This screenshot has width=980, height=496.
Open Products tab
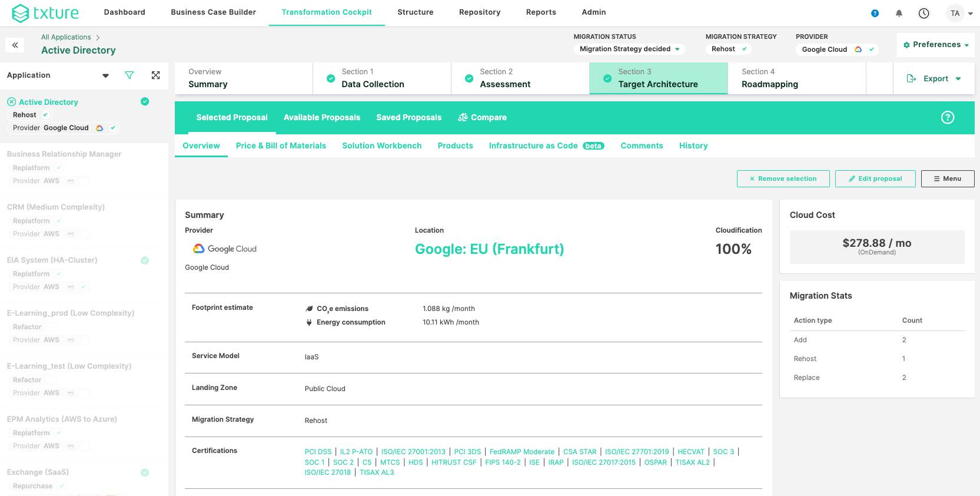click(455, 146)
